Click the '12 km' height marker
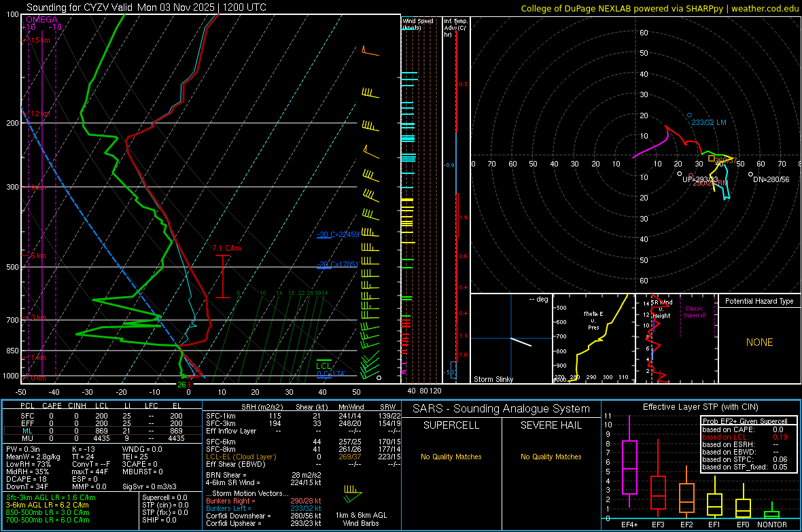 pyautogui.click(x=40, y=113)
